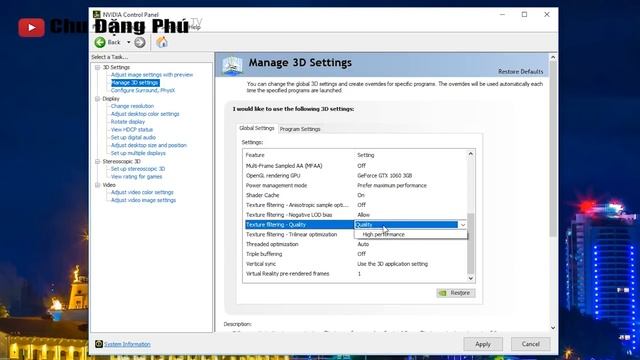Open Adjust desktop color settings

click(x=145, y=114)
